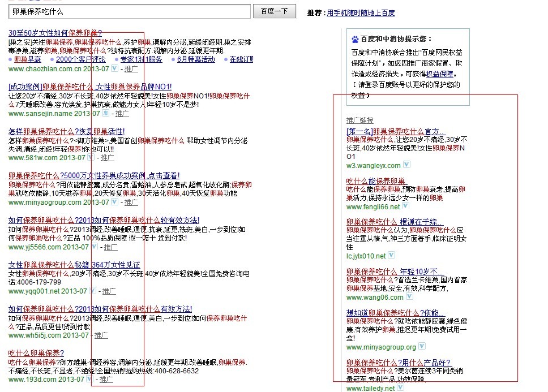Click the URL www.wh5i5j.com

(x=35, y=335)
